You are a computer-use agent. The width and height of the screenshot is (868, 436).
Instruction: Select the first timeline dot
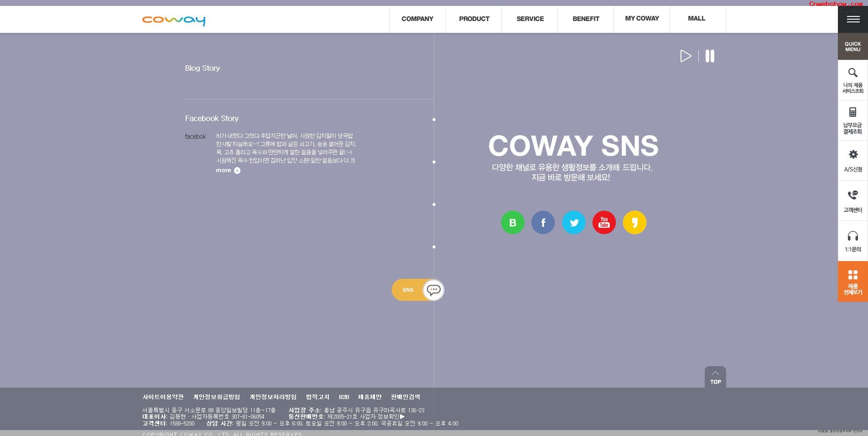(x=434, y=120)
